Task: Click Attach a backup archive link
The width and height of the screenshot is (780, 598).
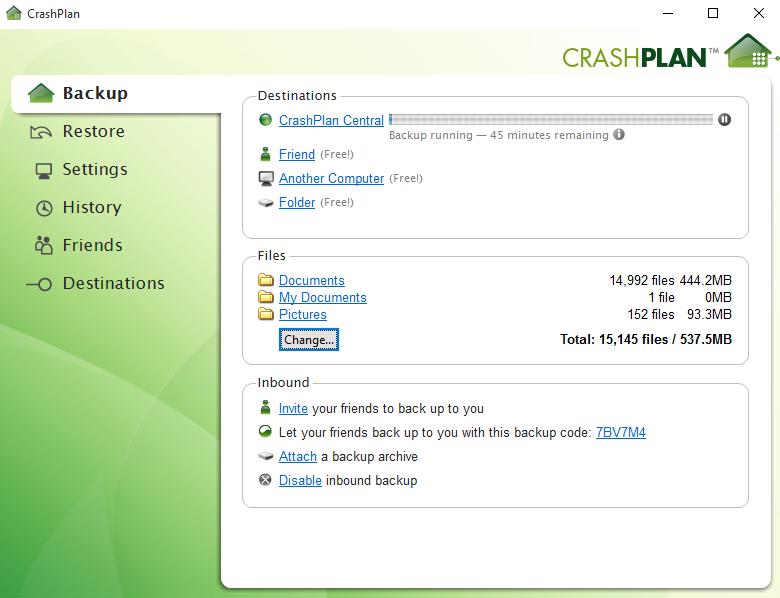Action: [298, 456]
